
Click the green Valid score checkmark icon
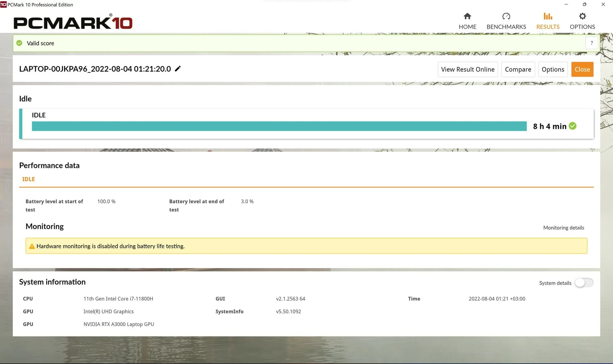19,43
